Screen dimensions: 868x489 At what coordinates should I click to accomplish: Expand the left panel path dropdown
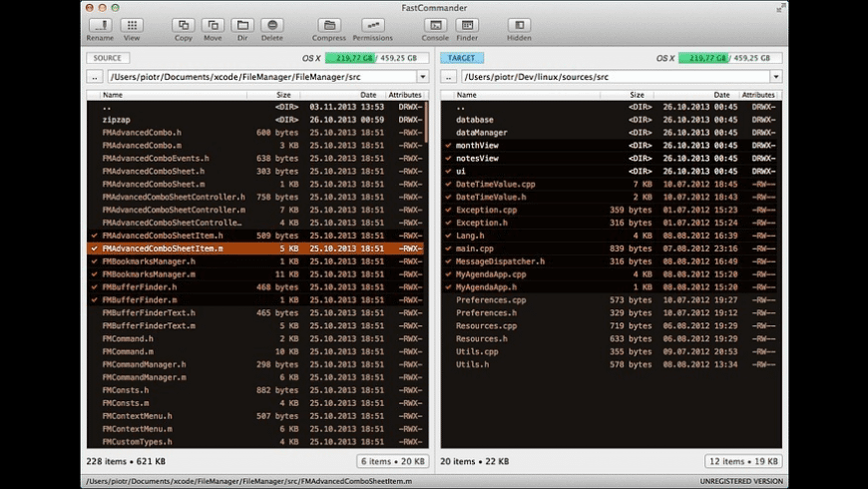coord(422,77)
